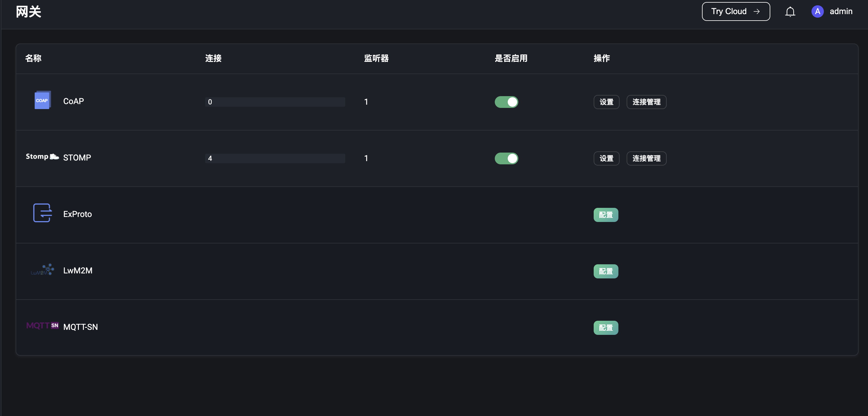The image size is (868, 416).
Task: Disable the STOMP gateway toggle
Action: click(506, 158)
